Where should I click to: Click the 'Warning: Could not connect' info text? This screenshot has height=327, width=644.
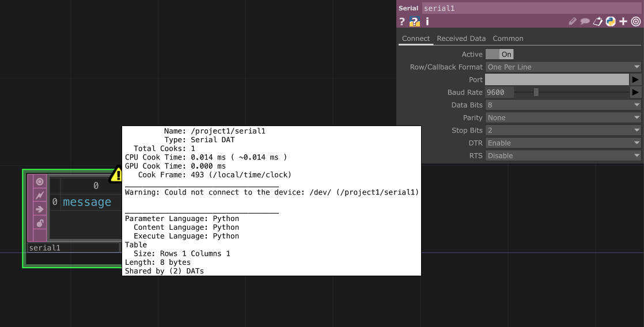point(271,192)
